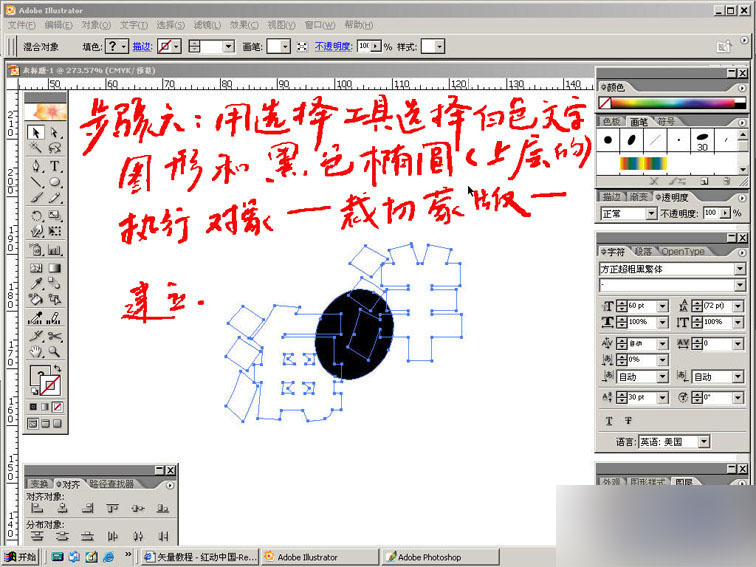
Task: Select the Ellipse tool
Action: click(x=54, y=182)
